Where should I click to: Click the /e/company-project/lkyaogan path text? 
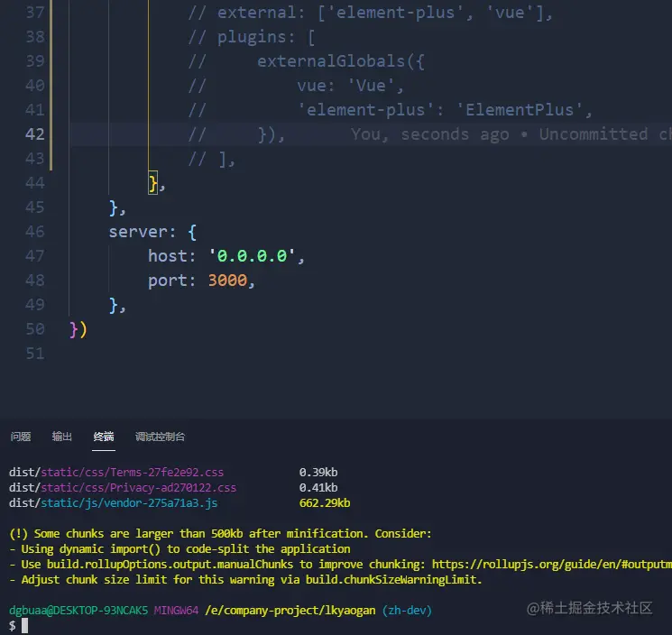290,610
